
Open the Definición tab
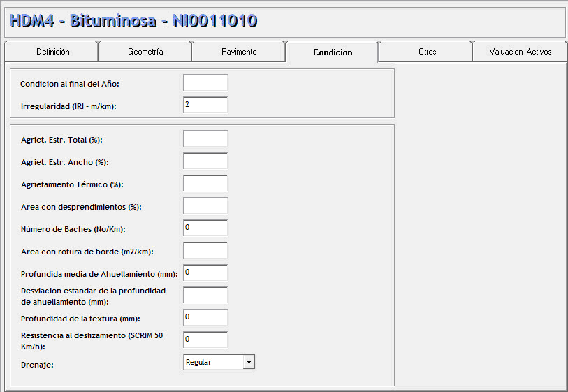click(x=52, y=52)
